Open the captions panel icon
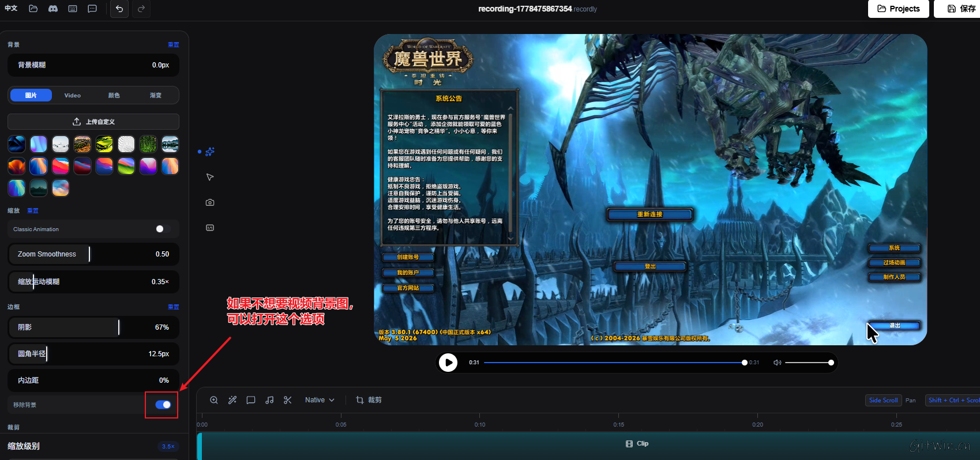This screenshot has height=460, width=980. [210, 228]
